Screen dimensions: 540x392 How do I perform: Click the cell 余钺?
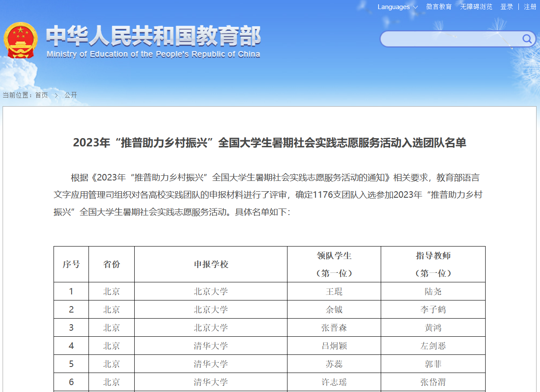click(x=334, y=310)
